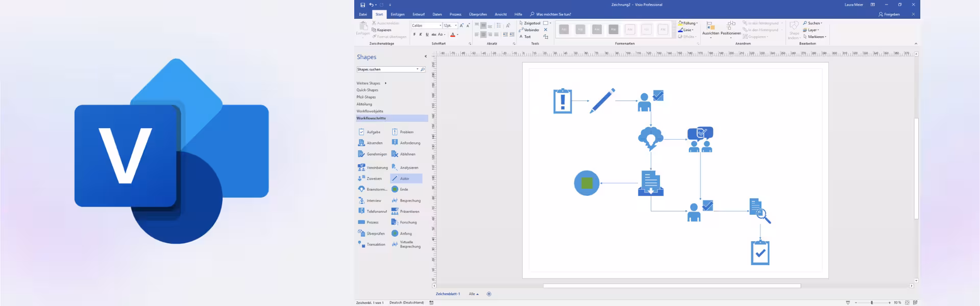Toggle justify paragraph alignment
Screen dimensions: 980x306
click(496, 35)
